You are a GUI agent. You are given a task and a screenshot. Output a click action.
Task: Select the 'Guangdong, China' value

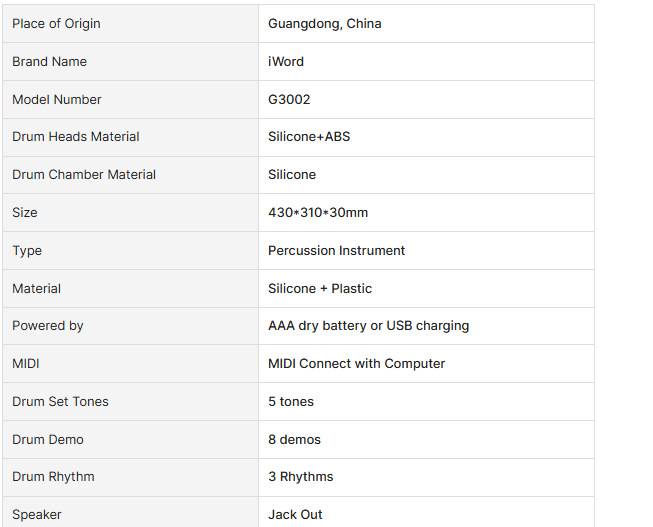(325, 24)
